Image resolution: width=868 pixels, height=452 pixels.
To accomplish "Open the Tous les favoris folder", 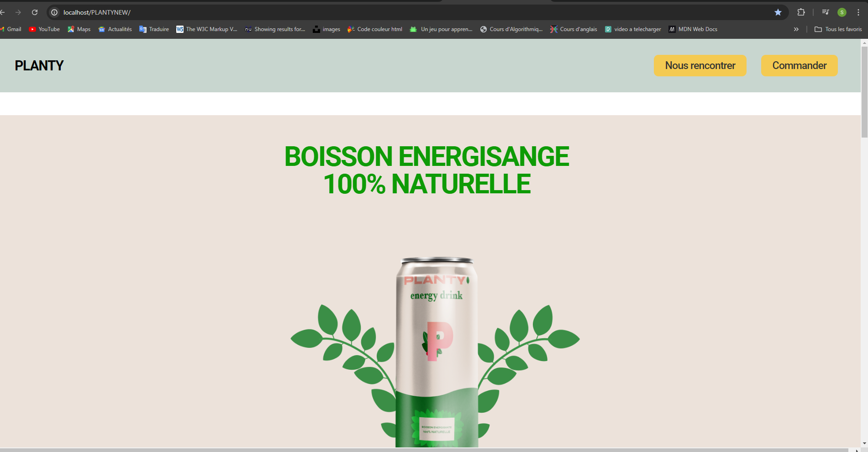I will tap(838, 29).
